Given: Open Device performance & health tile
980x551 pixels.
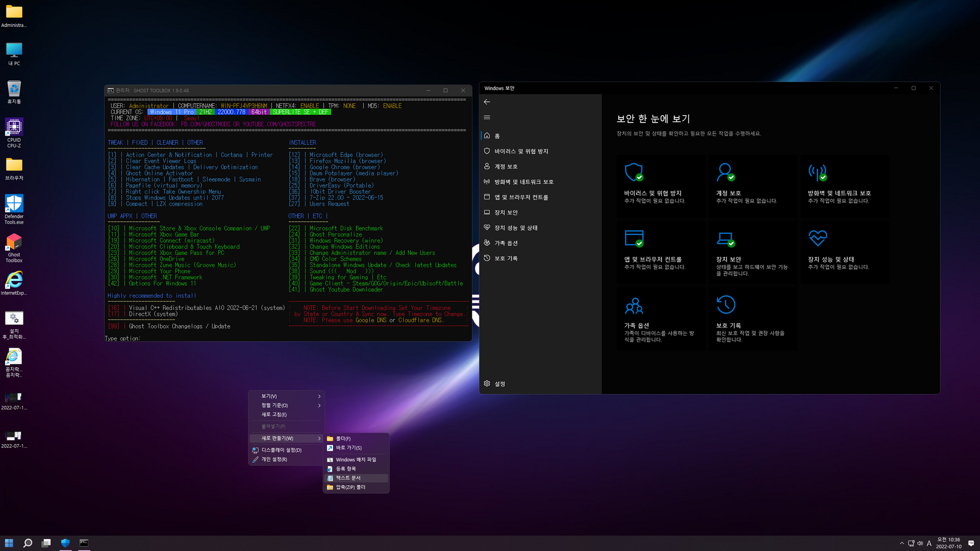Looking at the screenshot, I should [x=845, y=252].
